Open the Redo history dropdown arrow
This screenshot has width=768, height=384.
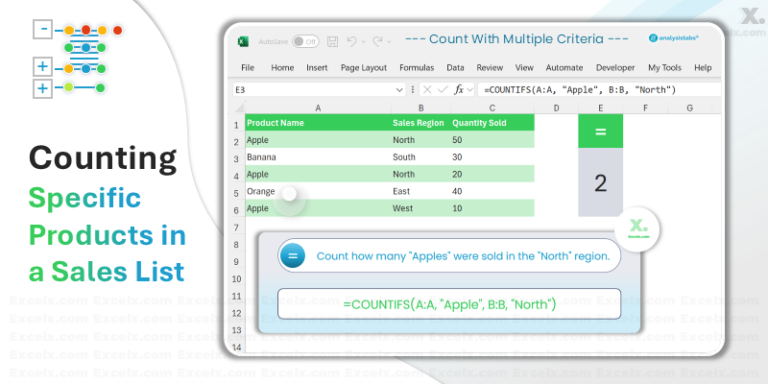[x=389, y=42]
